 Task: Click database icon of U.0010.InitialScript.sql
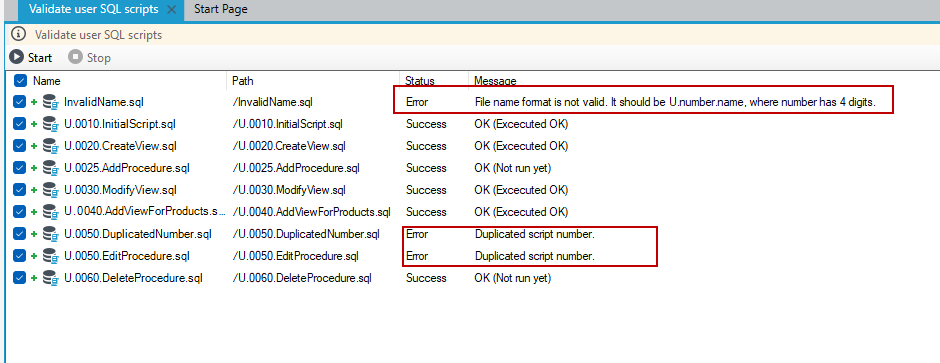point(50,124)
